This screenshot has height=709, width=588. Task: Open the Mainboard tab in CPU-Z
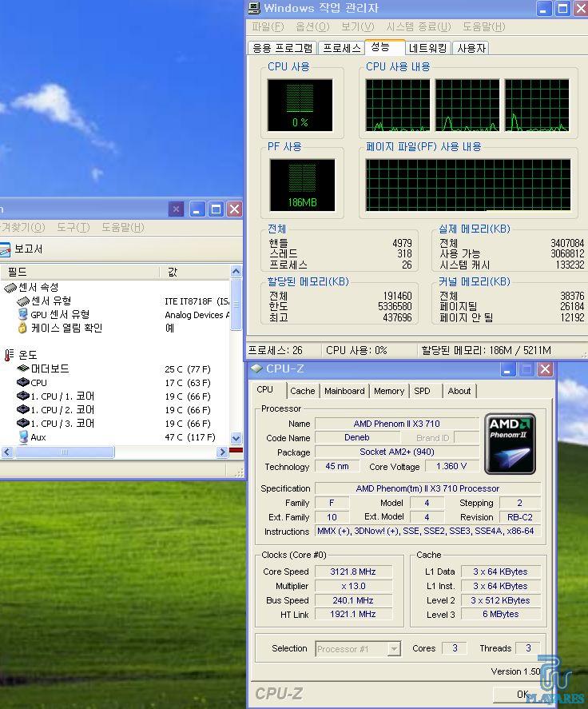[344, 391]
